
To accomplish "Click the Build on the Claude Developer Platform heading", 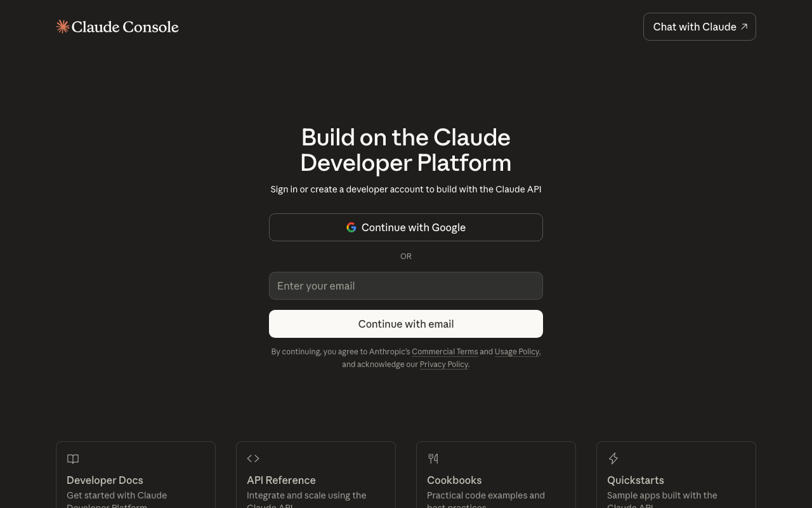I will (x=406, y=150).
